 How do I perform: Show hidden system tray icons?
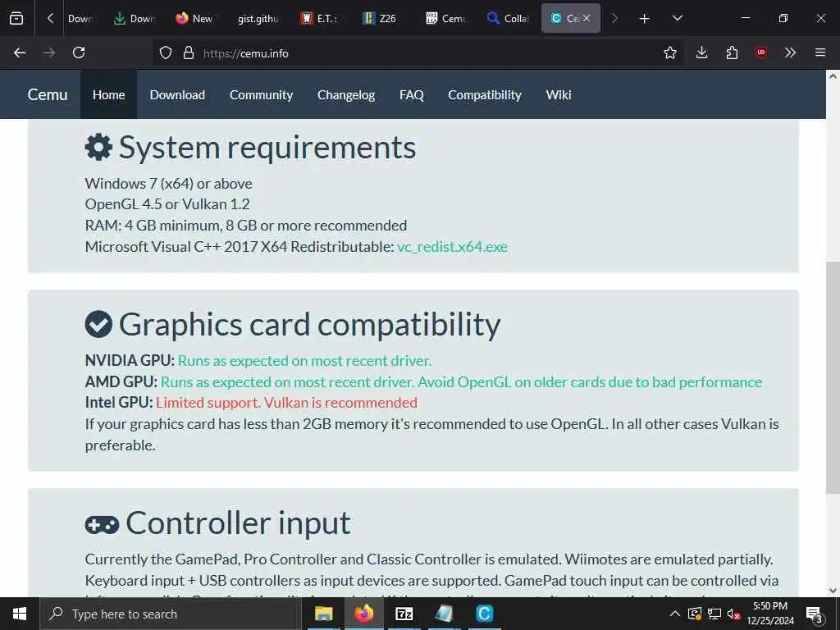tap(675, 614)
